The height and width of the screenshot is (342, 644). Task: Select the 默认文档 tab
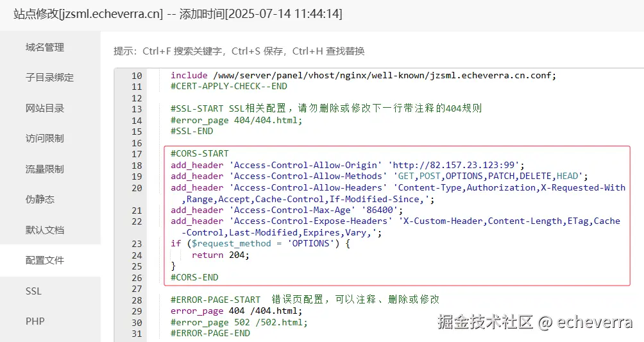45,230
